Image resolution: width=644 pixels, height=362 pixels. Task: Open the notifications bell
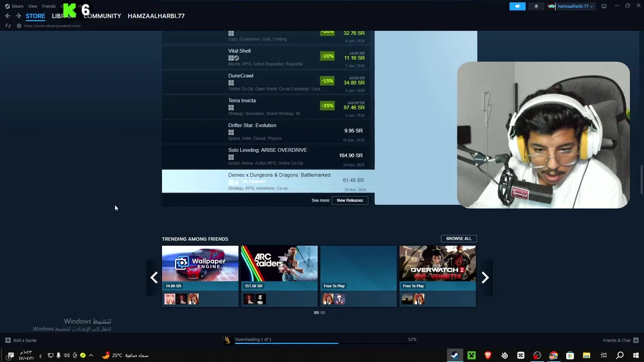pyautogui.click(x=536, y=6)
